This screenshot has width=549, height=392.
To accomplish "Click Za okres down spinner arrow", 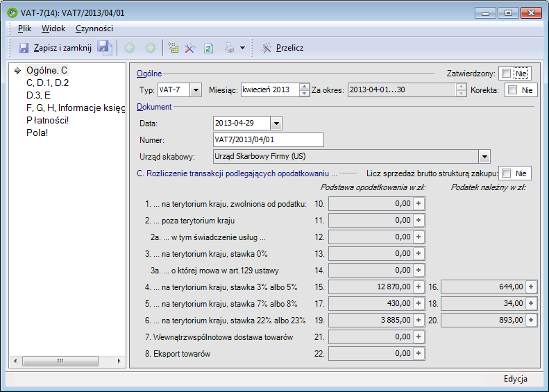I will [x=461, y=93].
